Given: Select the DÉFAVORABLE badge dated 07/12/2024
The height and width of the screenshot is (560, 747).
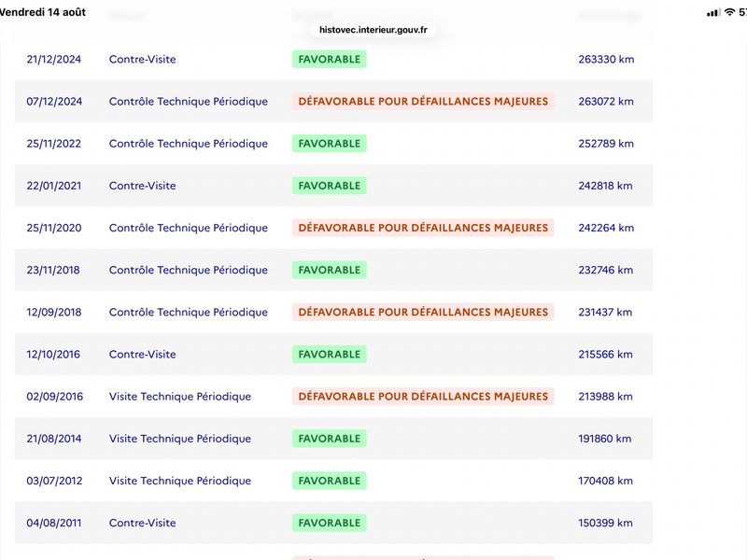Looking at the screenshot, I should pyautogui.click(x=423, y=102).
